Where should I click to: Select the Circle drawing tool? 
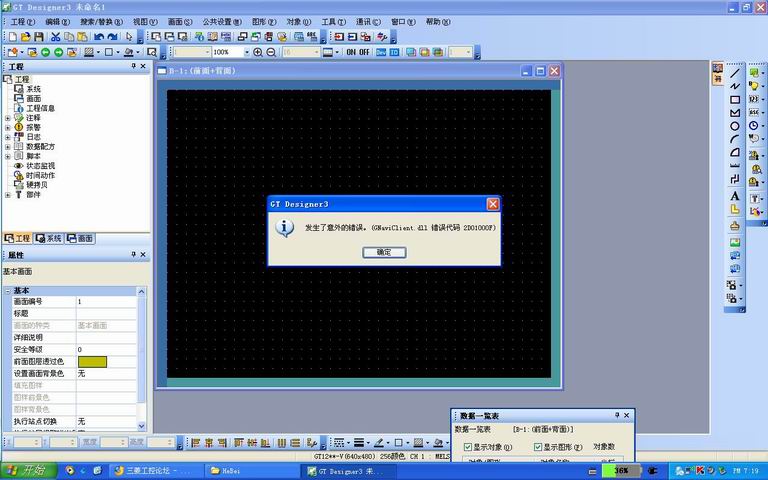[735, 126]
